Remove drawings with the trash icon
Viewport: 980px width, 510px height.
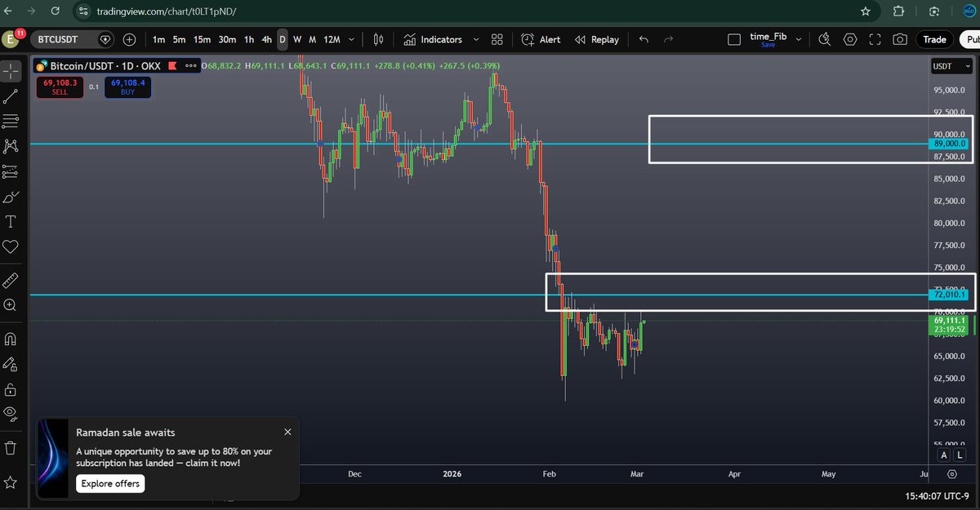point(11,448)
